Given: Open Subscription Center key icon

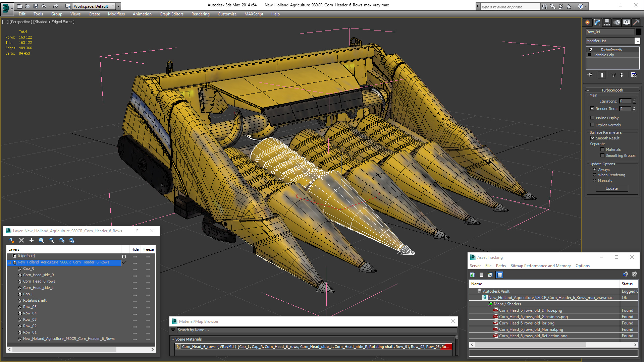Looking at the screenshot, I should (553, 6).
